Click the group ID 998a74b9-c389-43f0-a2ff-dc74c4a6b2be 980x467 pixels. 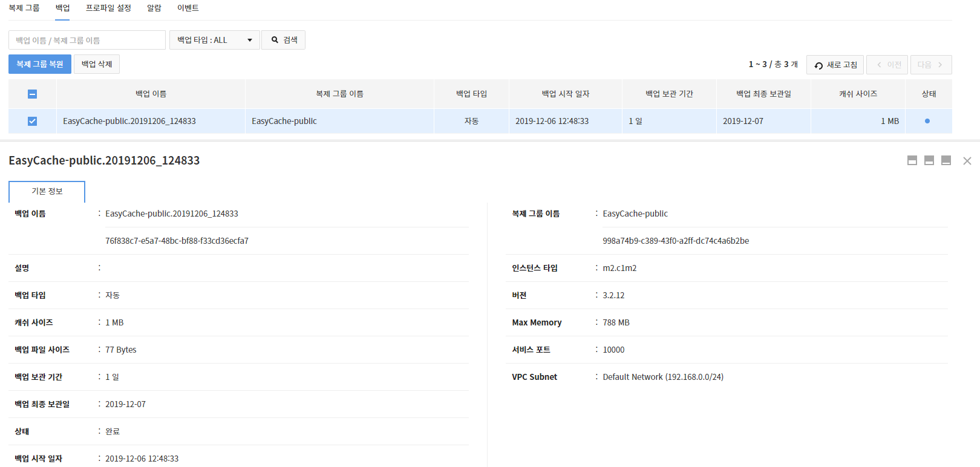click(676, 241)
